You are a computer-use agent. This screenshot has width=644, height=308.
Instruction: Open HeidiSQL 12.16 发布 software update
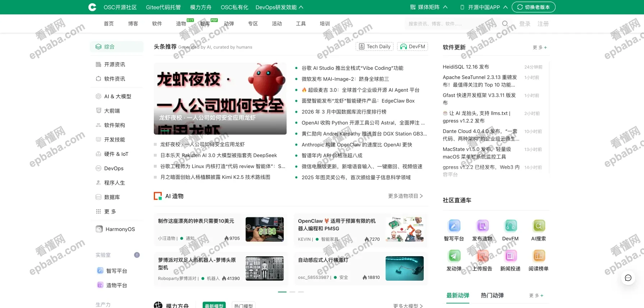pos(466,67)
